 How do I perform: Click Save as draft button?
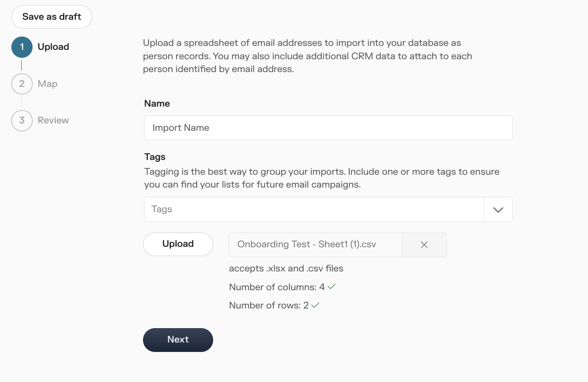(x=52, y=17)
